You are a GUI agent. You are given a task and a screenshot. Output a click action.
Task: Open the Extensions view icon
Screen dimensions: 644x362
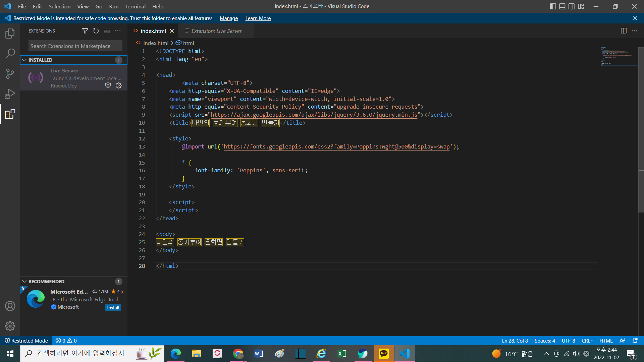coord(10,114)
